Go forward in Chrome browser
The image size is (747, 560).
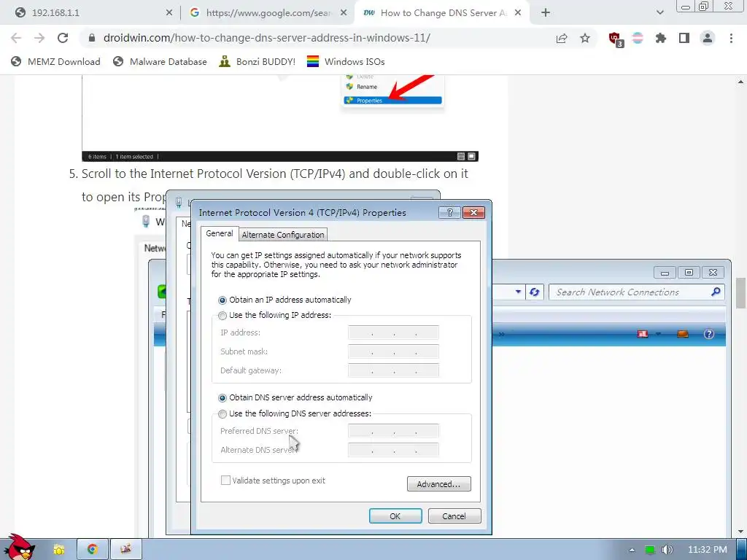39,38
